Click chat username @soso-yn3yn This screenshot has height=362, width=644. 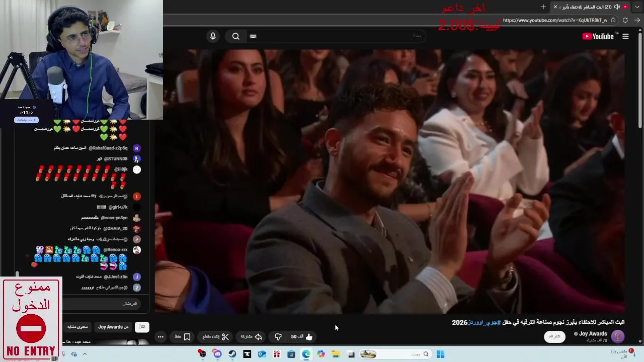tap(114, 218)
